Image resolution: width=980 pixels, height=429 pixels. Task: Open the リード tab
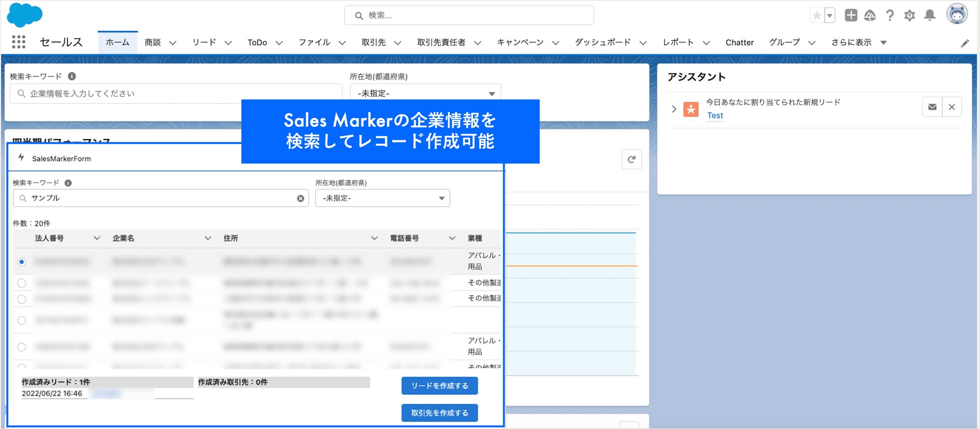(x=204, y=43)
